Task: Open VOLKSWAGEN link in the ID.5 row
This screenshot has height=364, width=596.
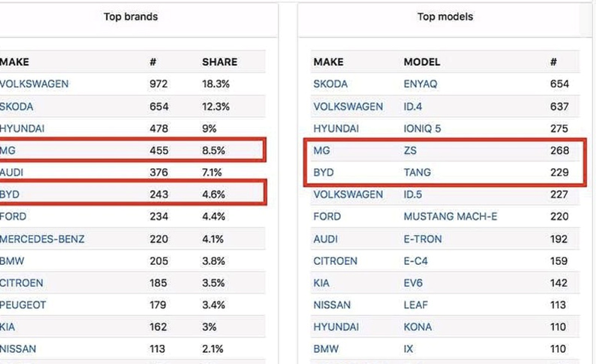Action: 348,195
